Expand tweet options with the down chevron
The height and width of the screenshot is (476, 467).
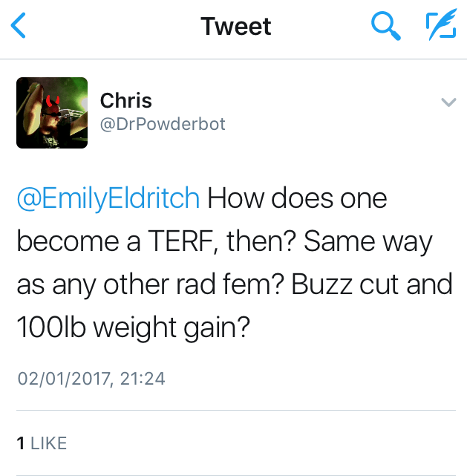pos(448,102)
